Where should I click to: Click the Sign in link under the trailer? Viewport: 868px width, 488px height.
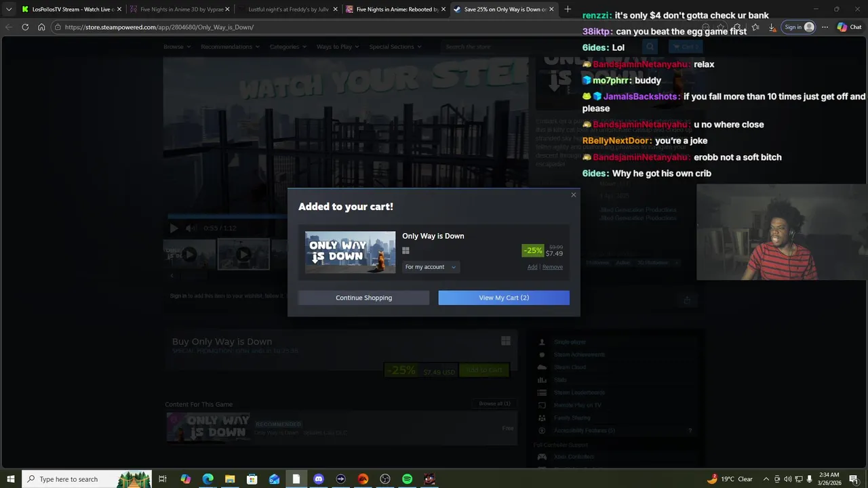(178, 296)
